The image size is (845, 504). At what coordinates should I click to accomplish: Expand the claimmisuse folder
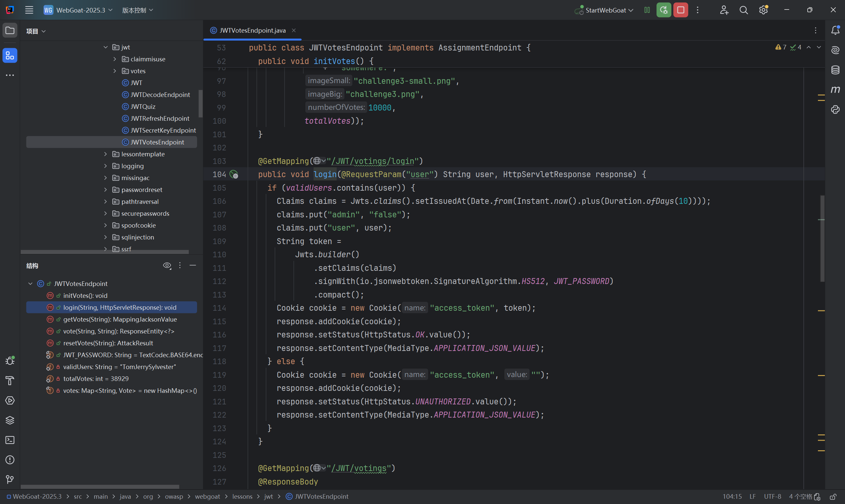tap(115, 59)
